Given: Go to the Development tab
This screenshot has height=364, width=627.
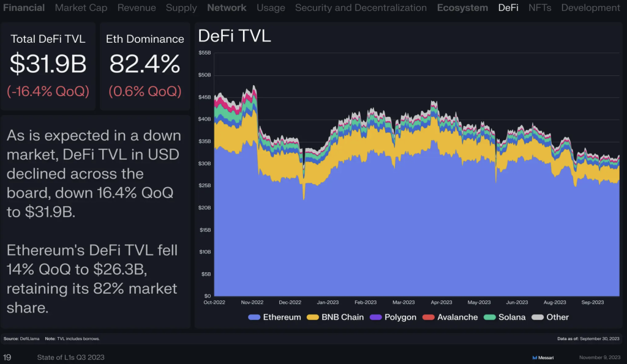Looking at the screenshot, I should pos(590,8).
